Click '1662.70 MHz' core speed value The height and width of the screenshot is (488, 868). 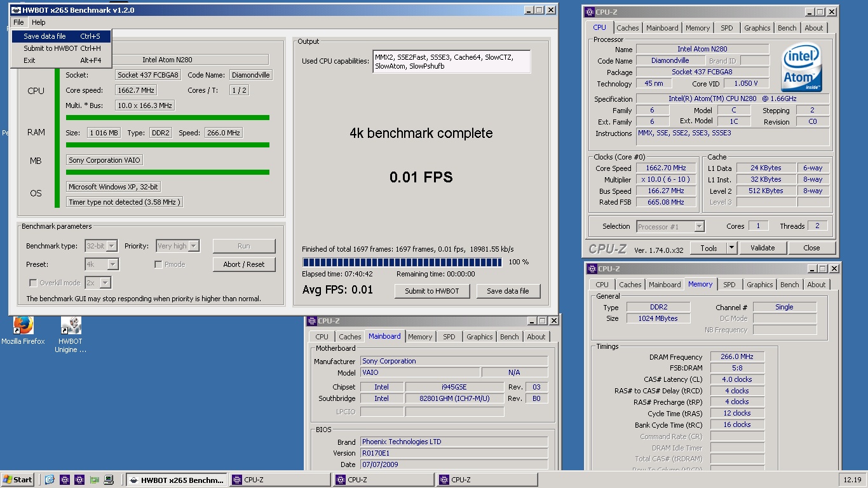click(665, 168)
